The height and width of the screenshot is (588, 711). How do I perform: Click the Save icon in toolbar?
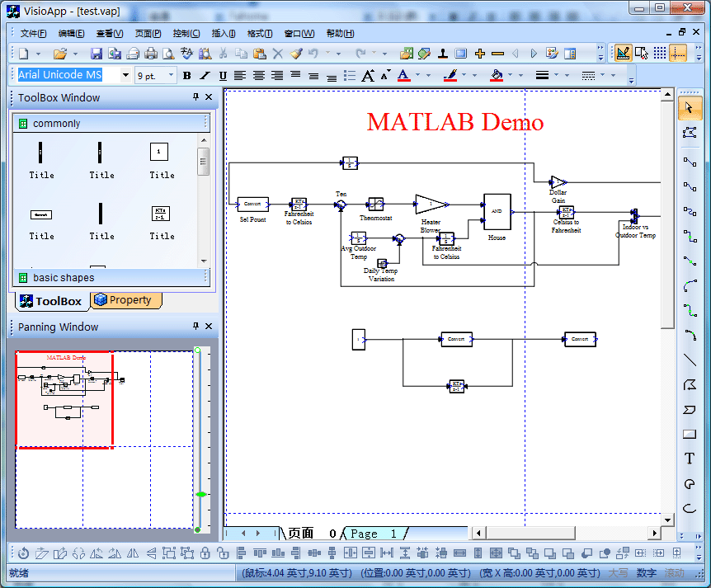(x=97, y=54)
